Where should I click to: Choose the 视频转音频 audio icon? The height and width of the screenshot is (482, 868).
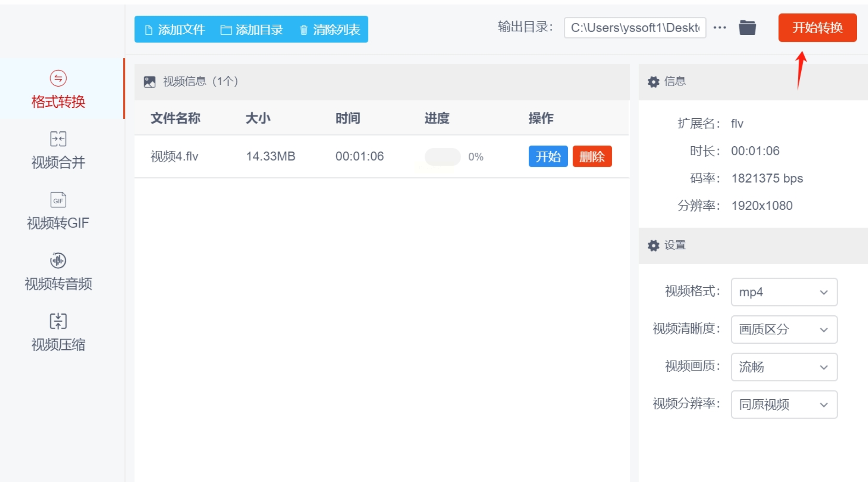tap(58, 261)
